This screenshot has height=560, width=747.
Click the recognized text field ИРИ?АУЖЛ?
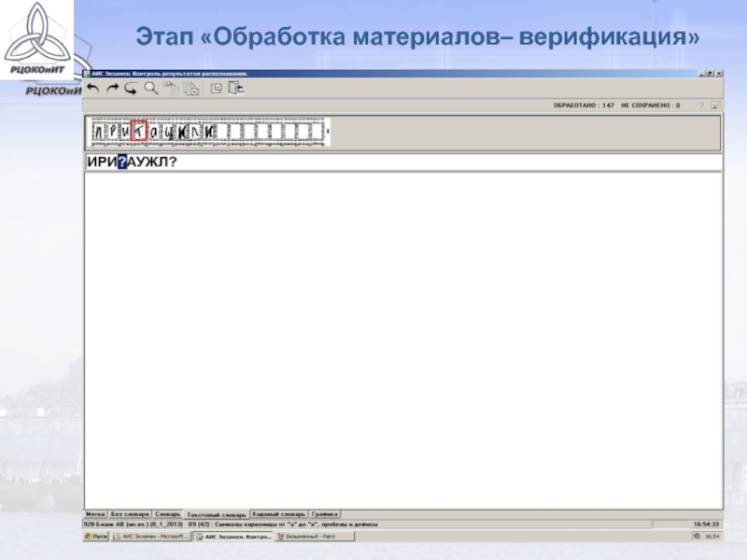click(403, 162)
